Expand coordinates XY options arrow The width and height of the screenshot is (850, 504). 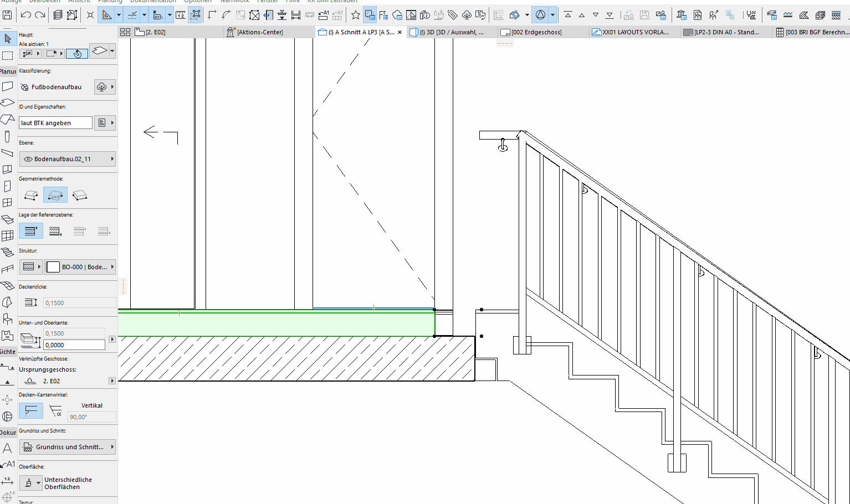tap(170, 15)
